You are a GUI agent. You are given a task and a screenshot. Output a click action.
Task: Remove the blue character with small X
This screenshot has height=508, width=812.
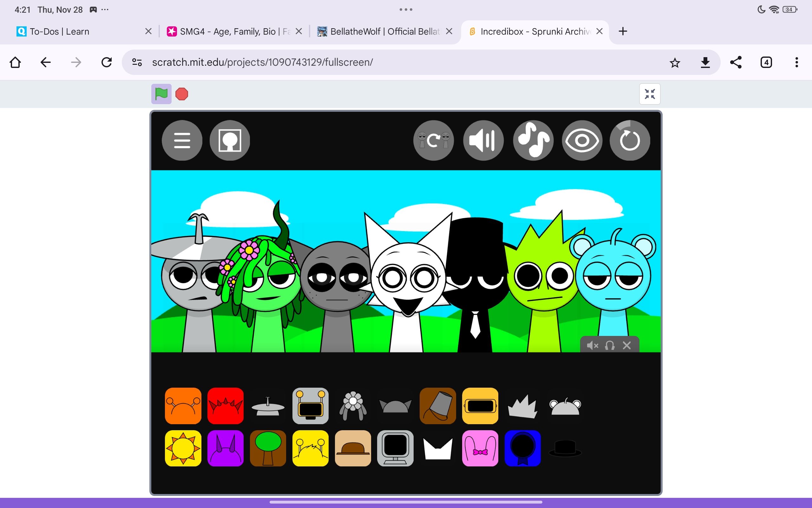(x=627, y=345)
